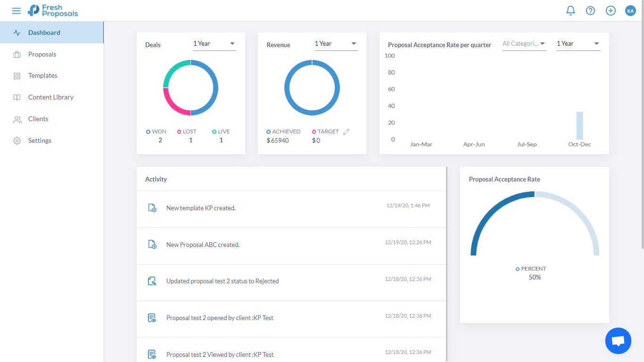Click the Oct-Dec bar in acceptance chart
The width and height of the screenshot is (644, 362).
[x=579, y=126]
